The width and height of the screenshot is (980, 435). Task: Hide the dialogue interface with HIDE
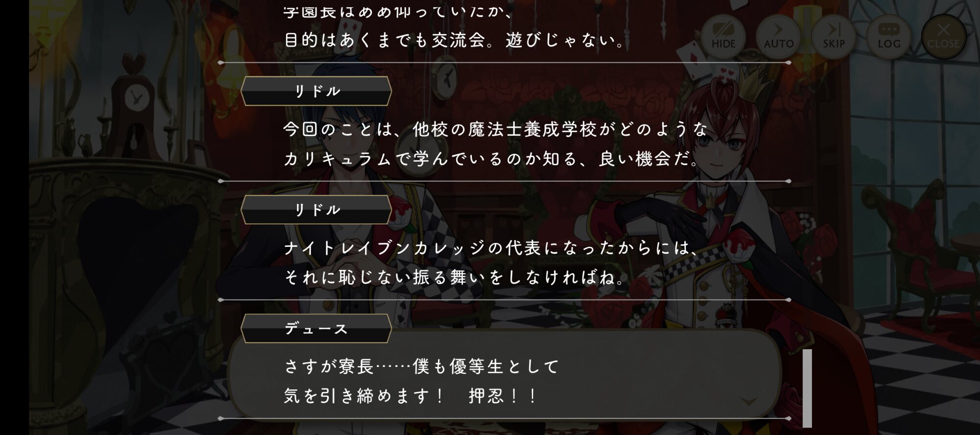point(723,36)
